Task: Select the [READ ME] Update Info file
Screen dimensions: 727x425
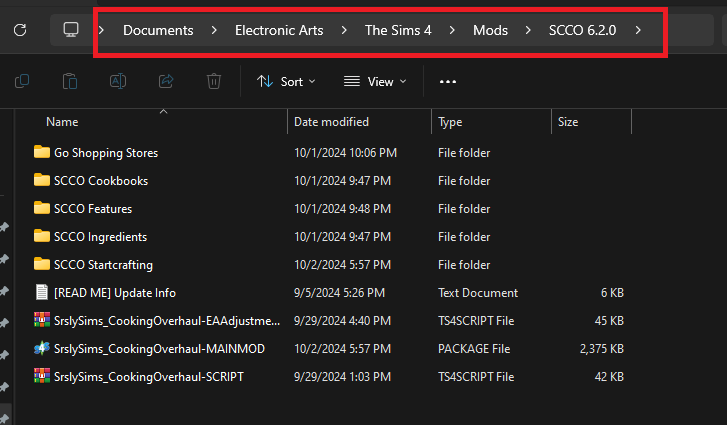Action: 115,293
